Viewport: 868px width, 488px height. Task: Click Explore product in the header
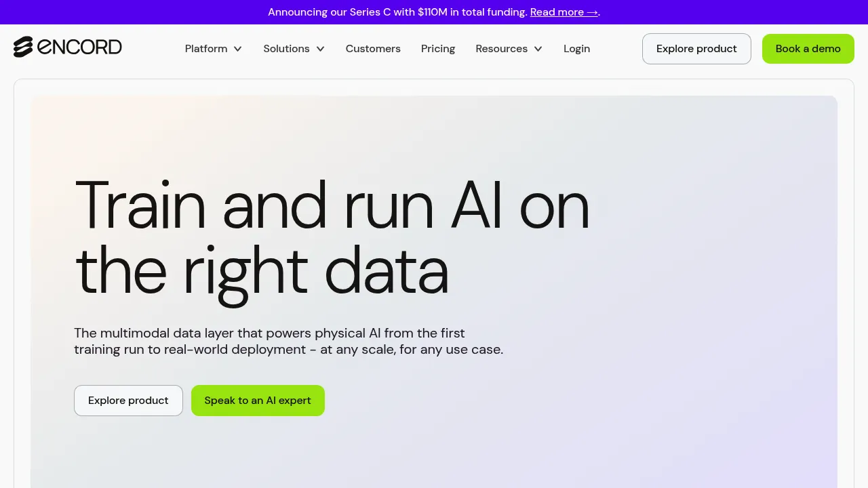click(696, 49)
